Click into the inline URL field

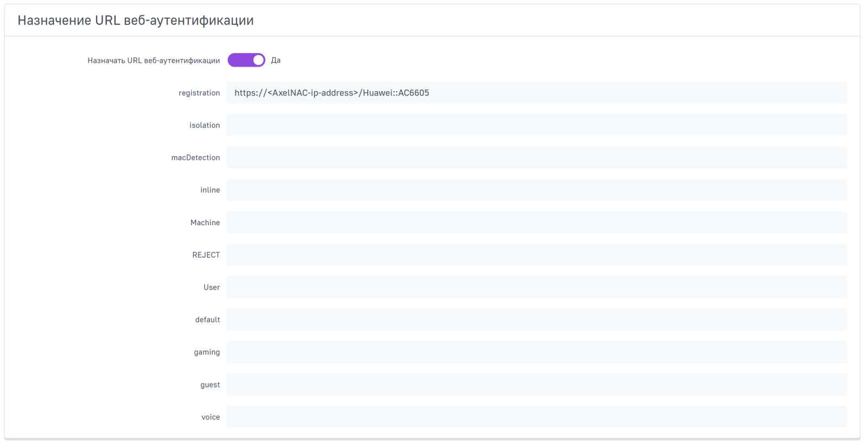(536, 190)
